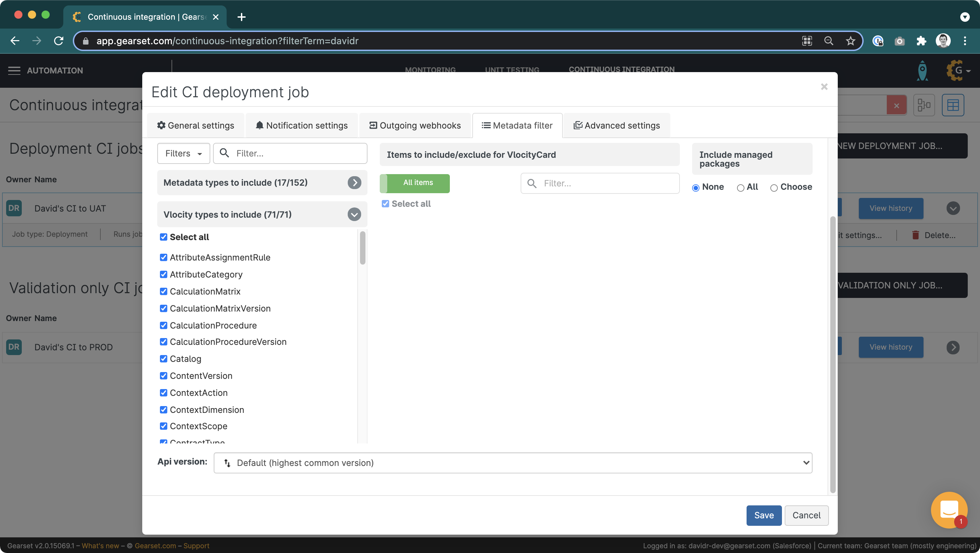The height and width of the screenshot is (553, 980).
Task: Open the Notification settings tab
Action: click(x=302, y=125)
